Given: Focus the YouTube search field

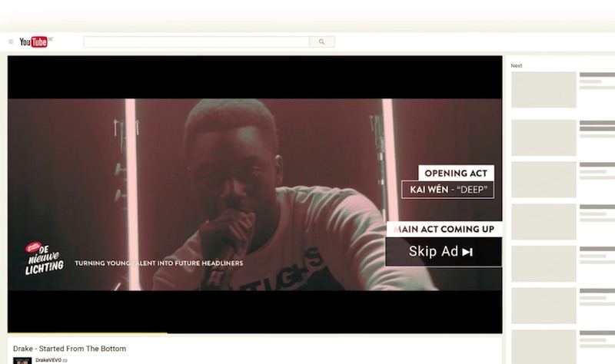Looking at the screenshot, I should pos(196,42).
